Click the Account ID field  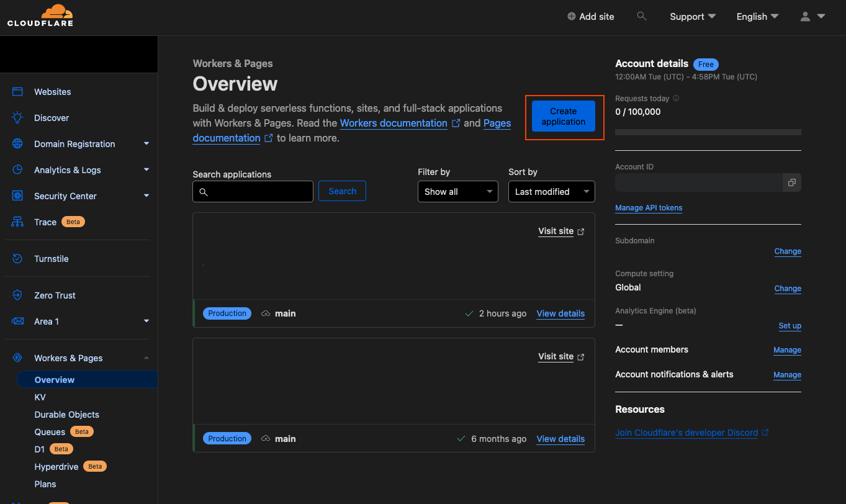point(699,182)
